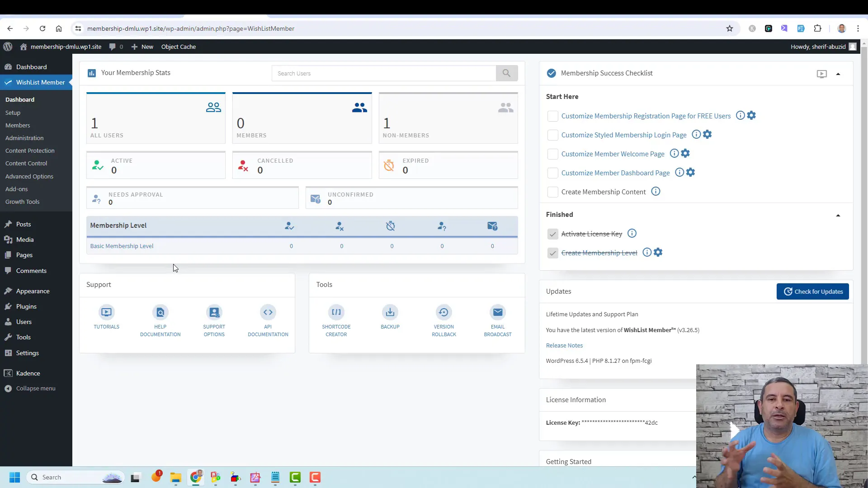Viewport: 868px width, 488px height.
Task: Open the Backup tool icon
Action: (x=390, y=312)
